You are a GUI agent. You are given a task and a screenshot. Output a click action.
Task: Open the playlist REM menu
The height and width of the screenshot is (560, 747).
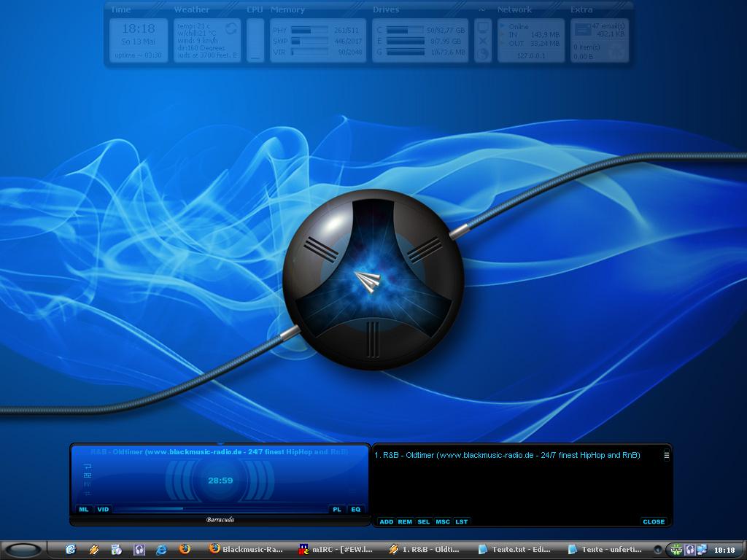405,521
